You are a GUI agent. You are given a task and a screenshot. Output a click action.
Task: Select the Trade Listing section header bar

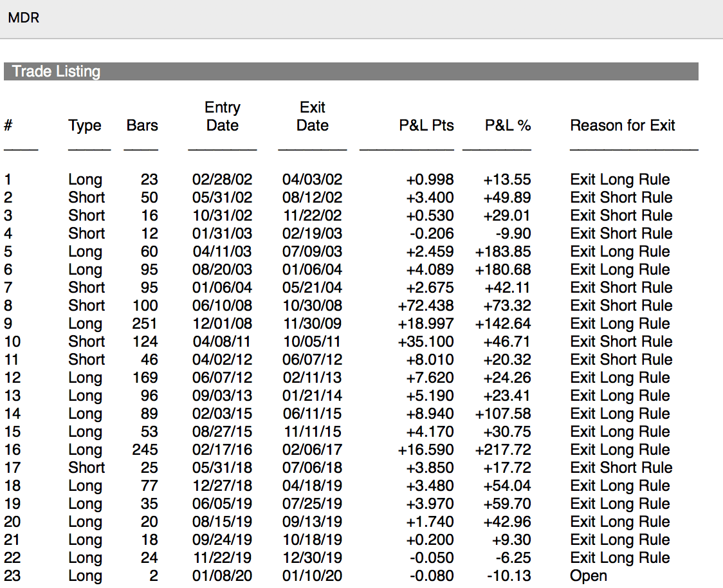point(351,71)
